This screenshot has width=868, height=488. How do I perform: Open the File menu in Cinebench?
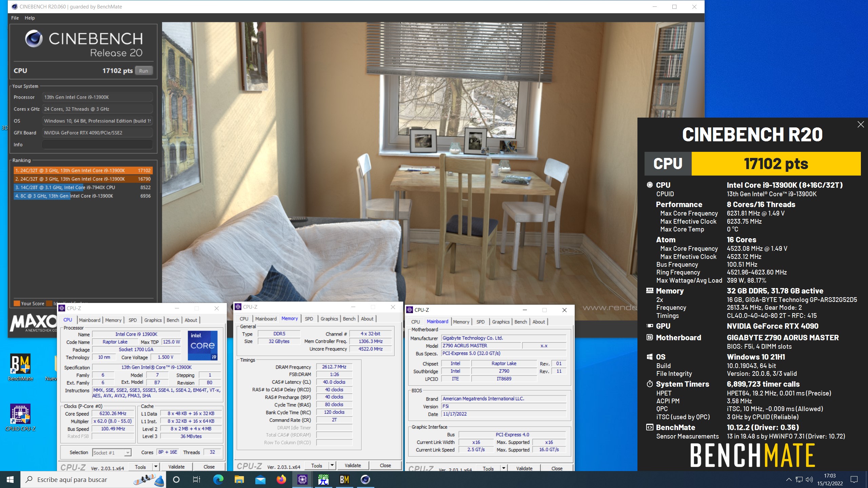click(15, 18)
